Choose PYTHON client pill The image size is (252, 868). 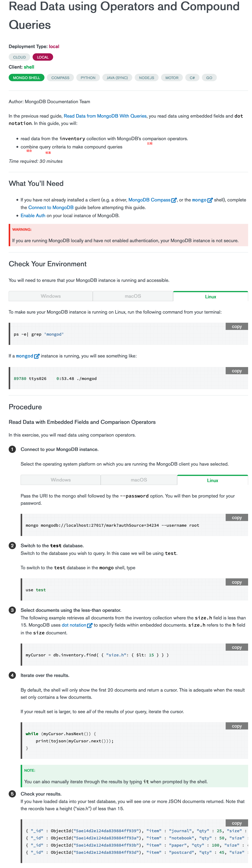(88, 78)
